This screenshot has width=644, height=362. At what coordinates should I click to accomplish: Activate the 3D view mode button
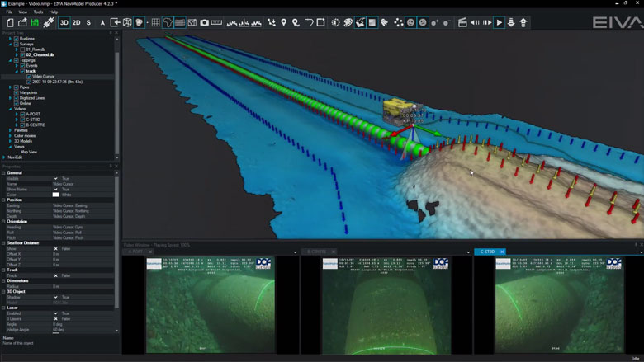[64, 23]
